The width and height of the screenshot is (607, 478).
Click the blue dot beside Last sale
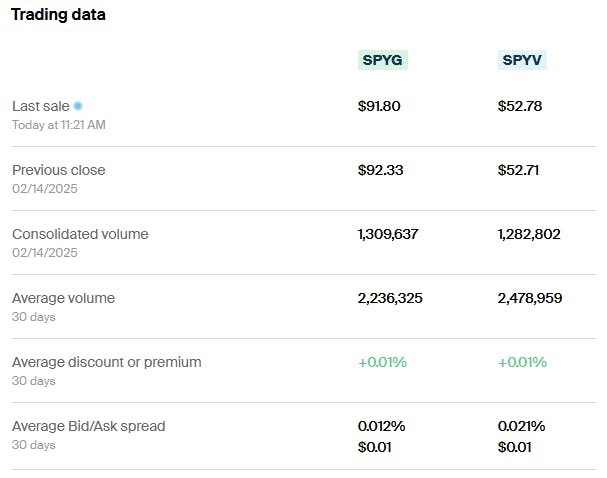[78, 106]
